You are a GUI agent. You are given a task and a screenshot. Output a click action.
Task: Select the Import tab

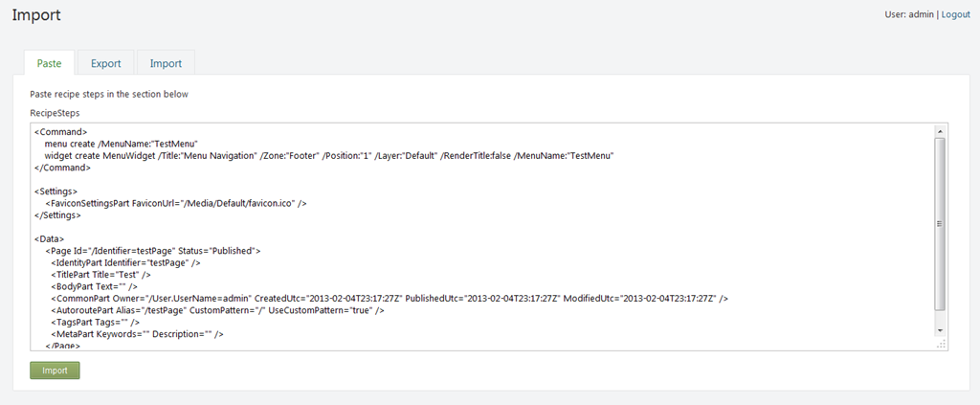tap(166, 63)
